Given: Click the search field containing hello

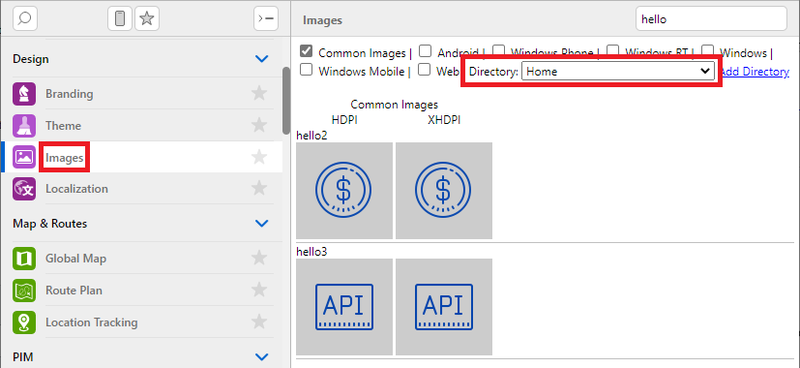Looking at the screenshot, I should 711,19.
